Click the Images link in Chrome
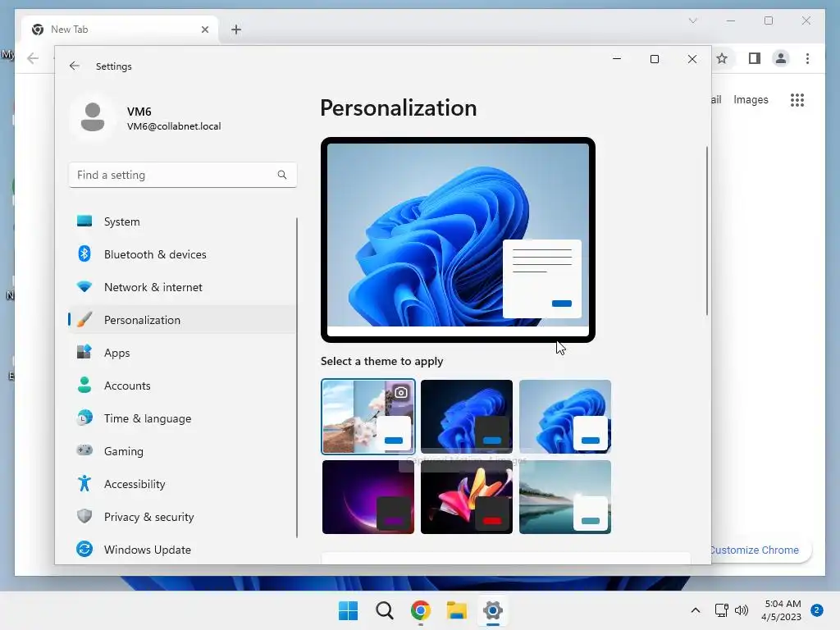The image size is (840, 630). [751, 99]
